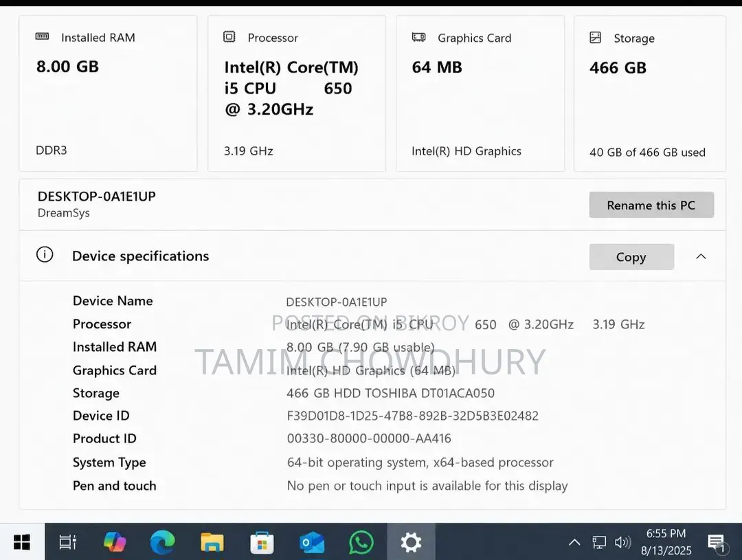Click the Device ID row label
Screen dimensions: 742x560
101,416
